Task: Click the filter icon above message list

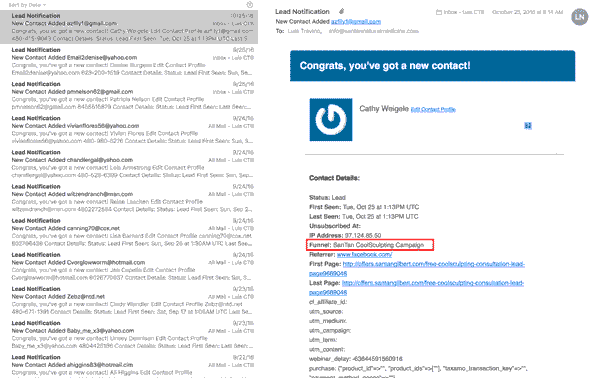Action: pyautogui.click(x=249, y=5)
